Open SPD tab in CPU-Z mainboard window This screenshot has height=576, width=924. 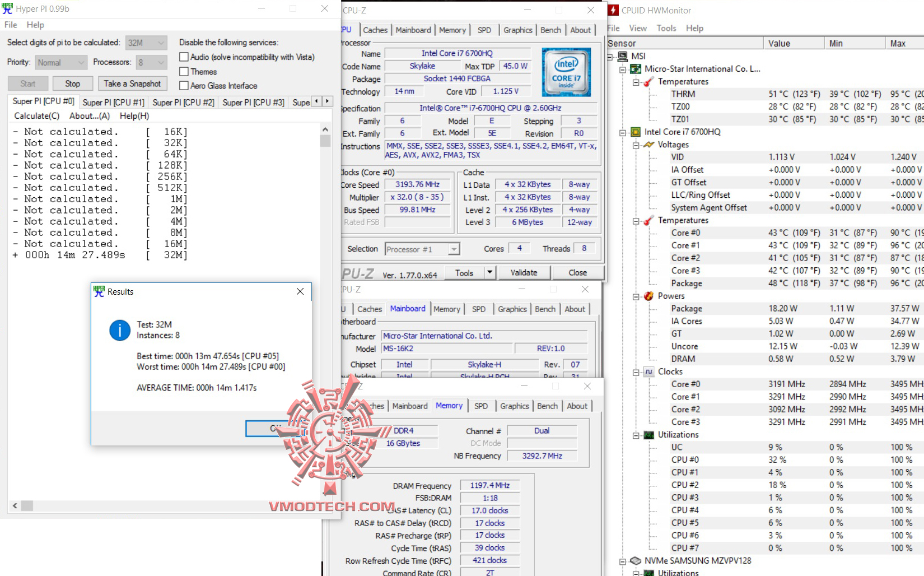(x=479, y=309)
